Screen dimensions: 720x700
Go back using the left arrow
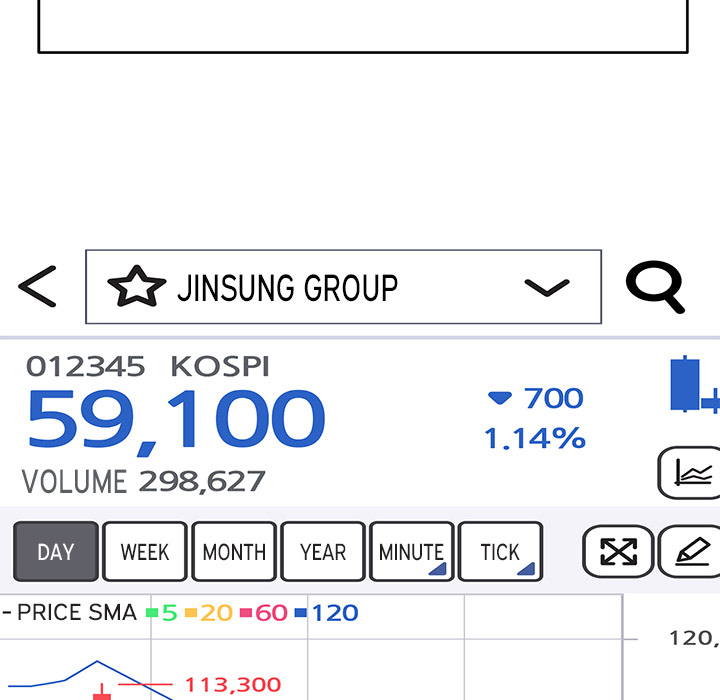[37, 287]
